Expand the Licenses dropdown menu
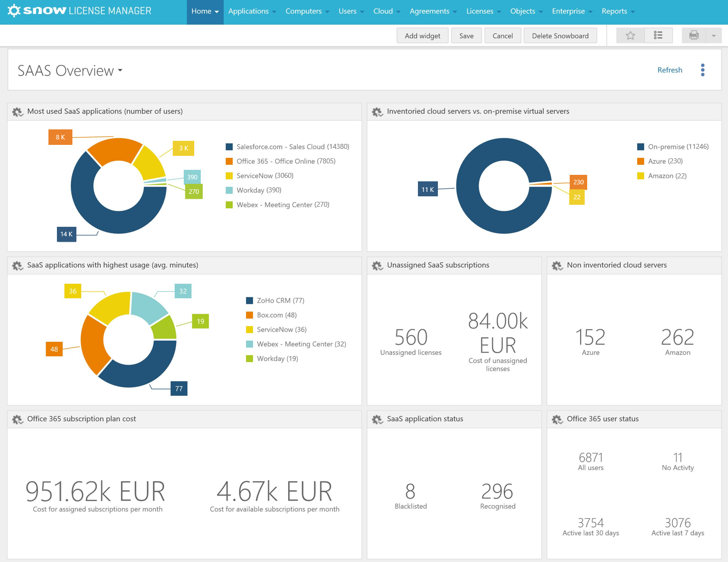728x562 pixels. pos(483,11)
